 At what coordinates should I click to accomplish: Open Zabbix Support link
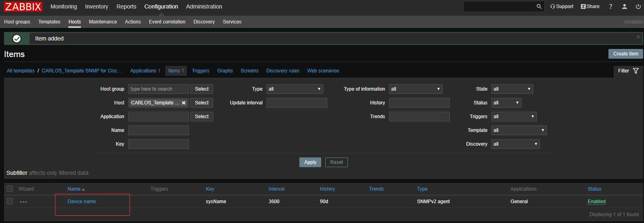[x=562, y=6]
